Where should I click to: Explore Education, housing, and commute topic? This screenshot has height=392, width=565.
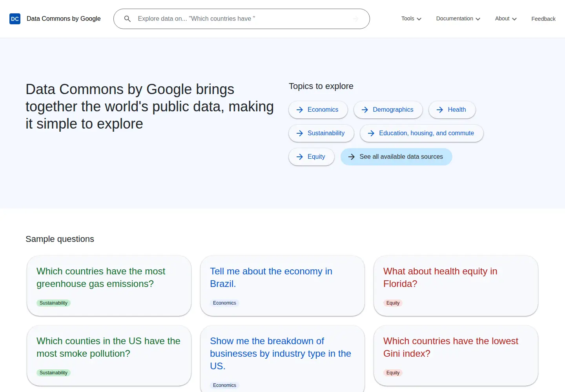[422, 133]
